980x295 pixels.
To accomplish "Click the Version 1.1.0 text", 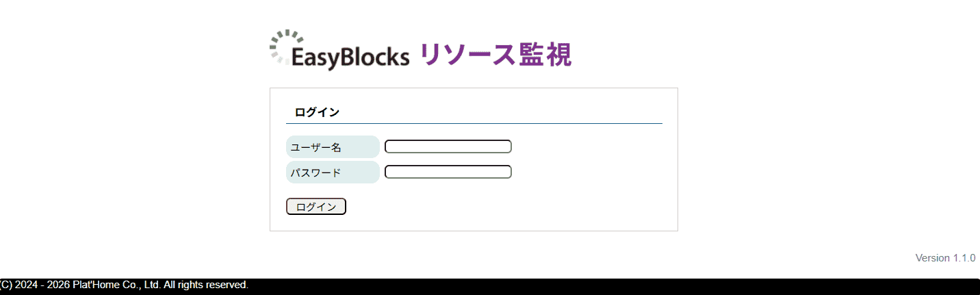I will tap(945, 258).
